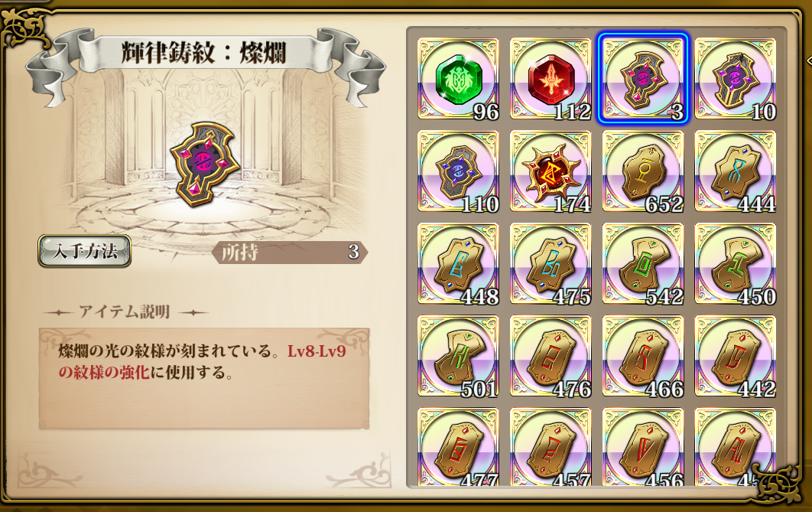Choose the rune tablet with count 444
Viewport: 812px width, 512px height.
click(x=735, y=171)
